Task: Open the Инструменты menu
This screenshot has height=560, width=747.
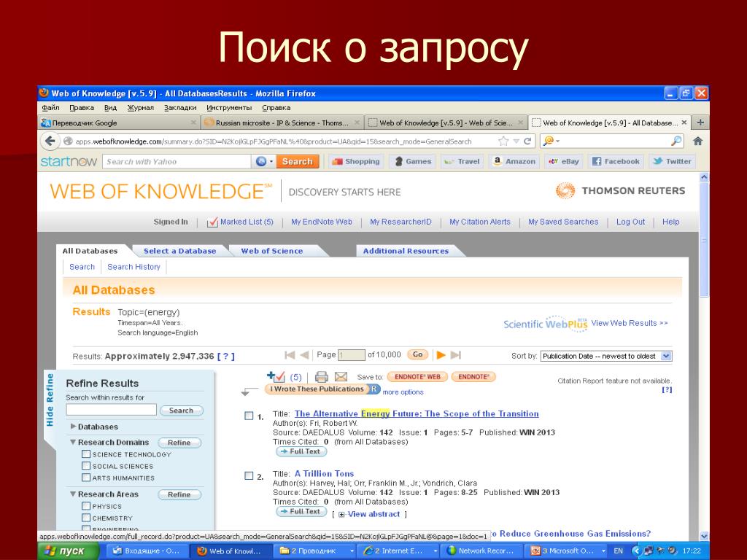Action: 229,108
